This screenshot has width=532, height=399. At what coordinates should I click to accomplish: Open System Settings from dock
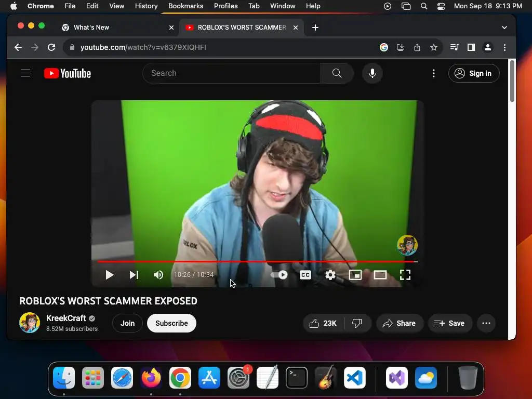(x=238, y=378)
